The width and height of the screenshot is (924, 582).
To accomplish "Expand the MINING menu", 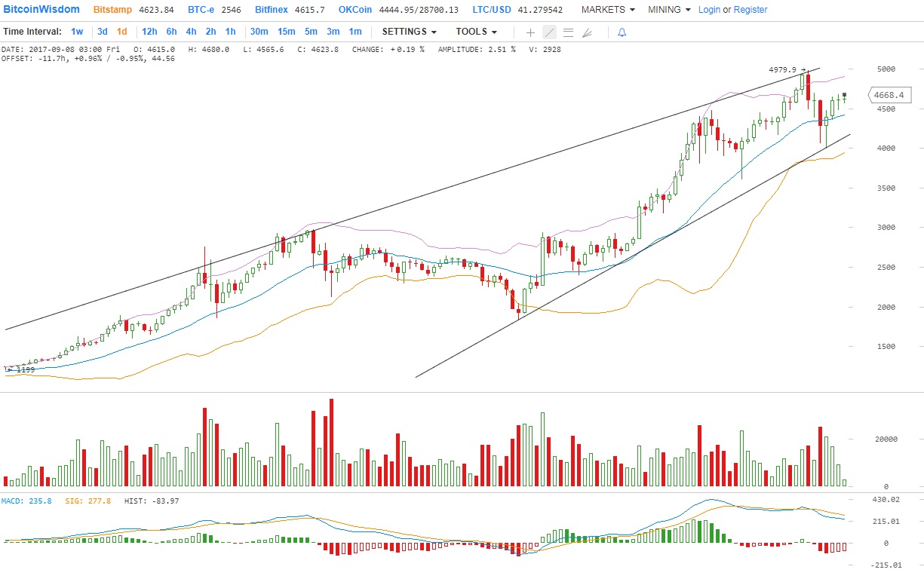I will click(669, 10).
